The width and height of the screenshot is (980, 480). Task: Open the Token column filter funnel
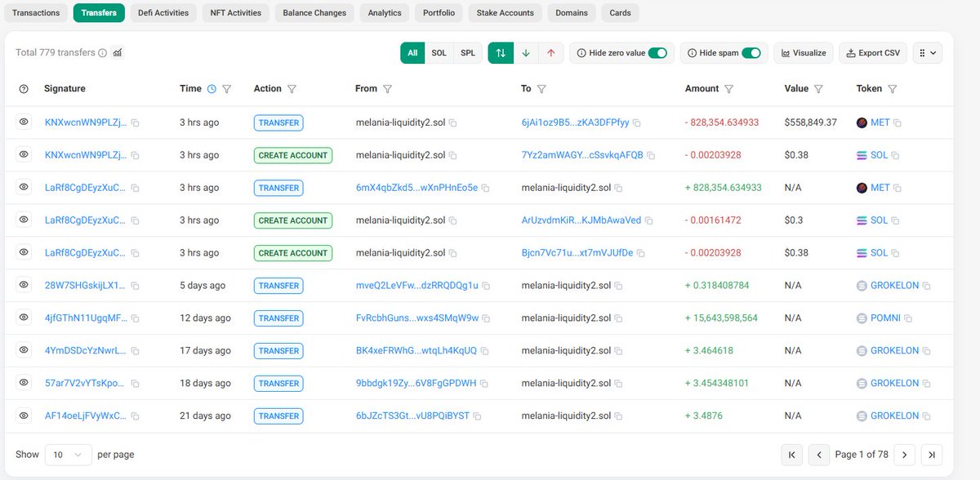tap(893, 88)
